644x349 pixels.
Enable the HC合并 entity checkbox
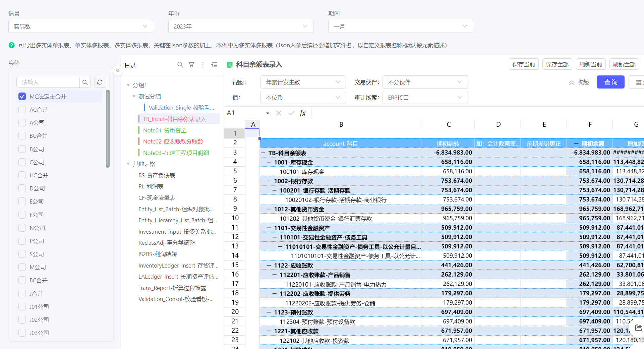22,175
